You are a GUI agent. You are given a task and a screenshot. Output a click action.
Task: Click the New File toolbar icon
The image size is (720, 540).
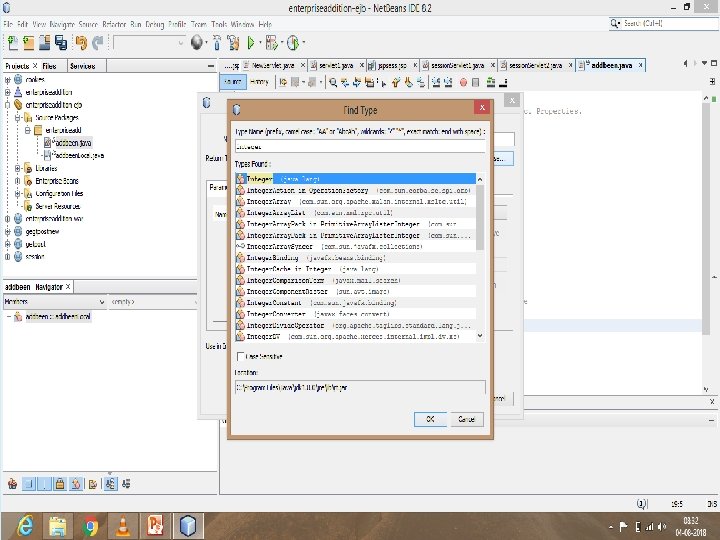pyautogui.click(x=13, y=43)
